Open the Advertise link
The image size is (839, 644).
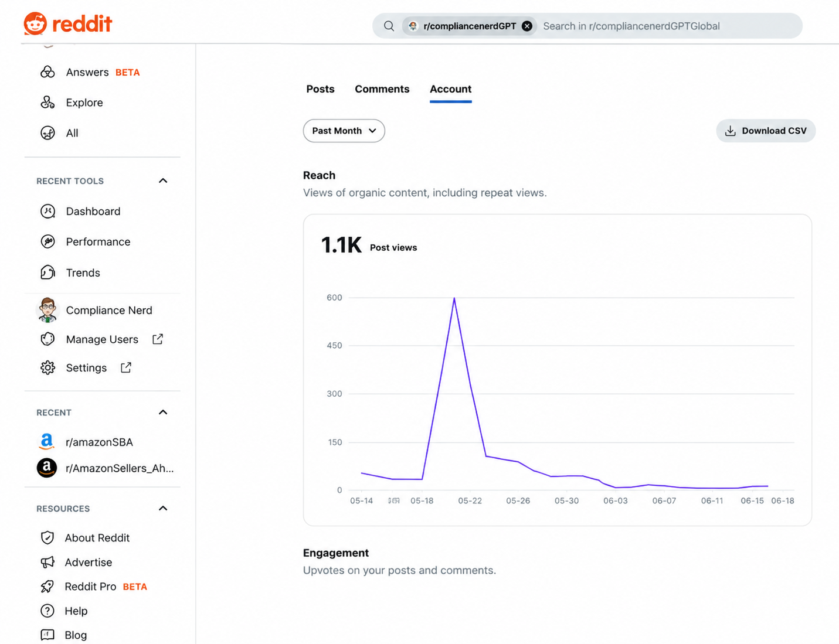click(89, 562)
